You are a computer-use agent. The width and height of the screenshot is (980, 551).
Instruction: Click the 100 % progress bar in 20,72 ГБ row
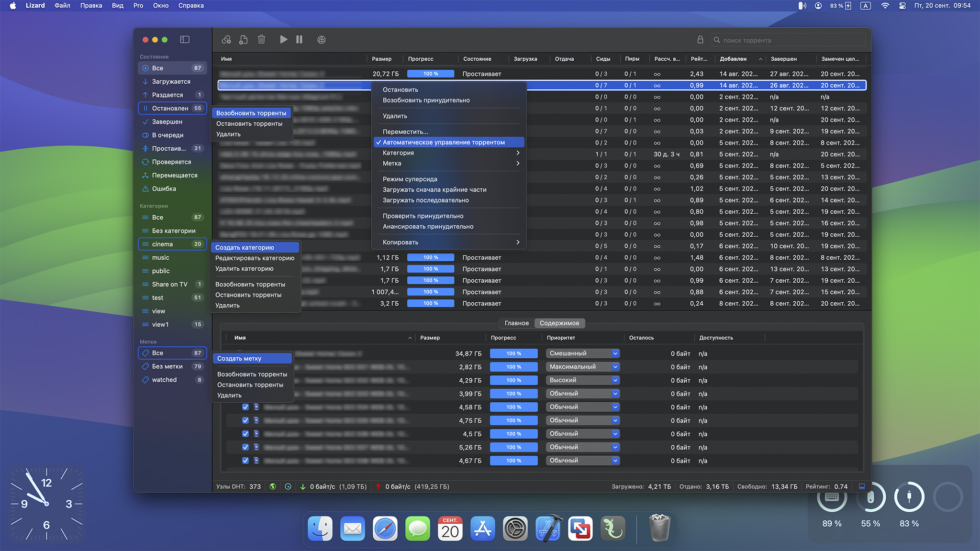tap(431, 74)
